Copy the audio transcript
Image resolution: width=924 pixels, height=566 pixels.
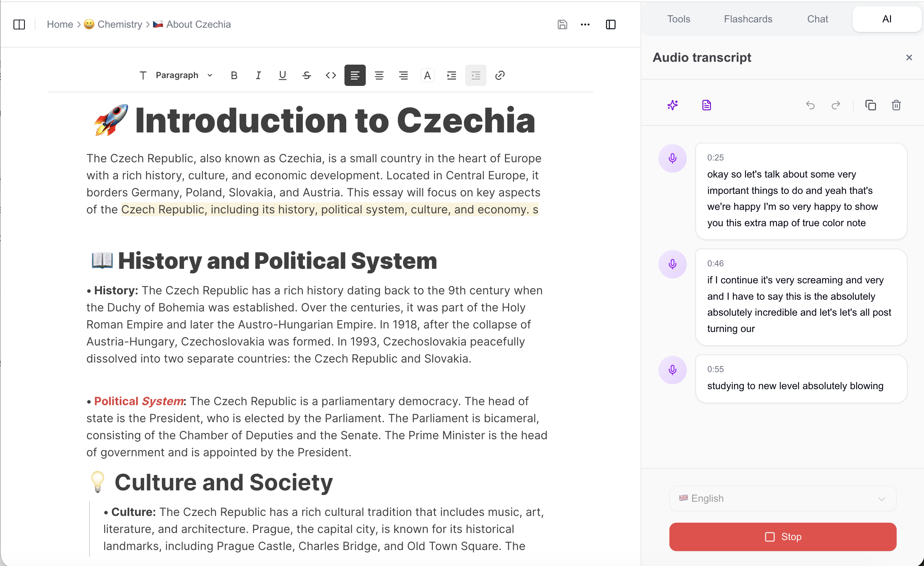tap(871, 105)
